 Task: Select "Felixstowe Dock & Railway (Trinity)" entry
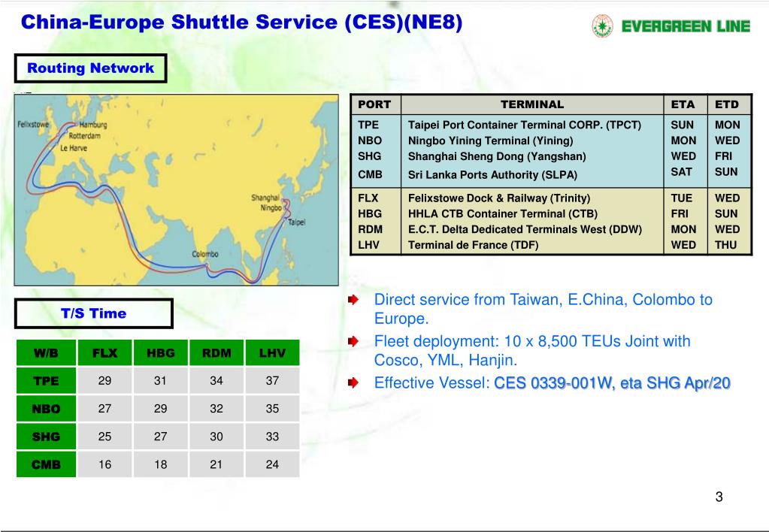499,198
